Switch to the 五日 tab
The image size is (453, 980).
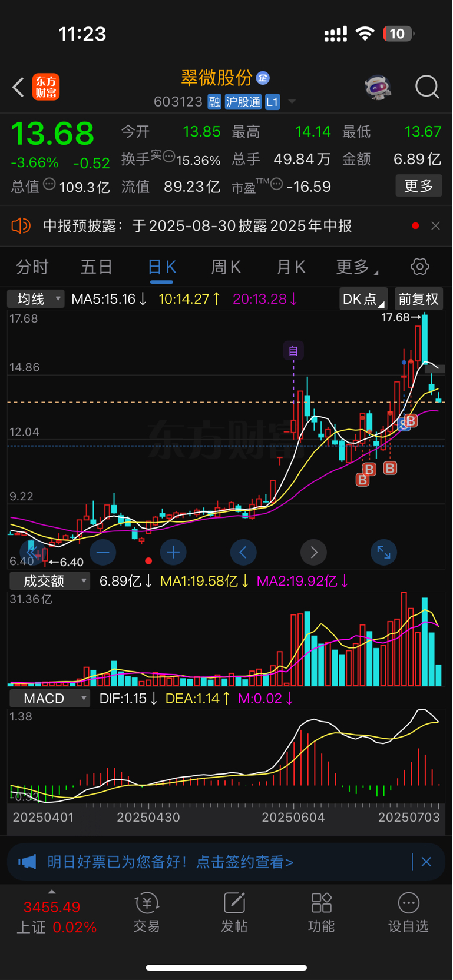[x=97, y=267]
